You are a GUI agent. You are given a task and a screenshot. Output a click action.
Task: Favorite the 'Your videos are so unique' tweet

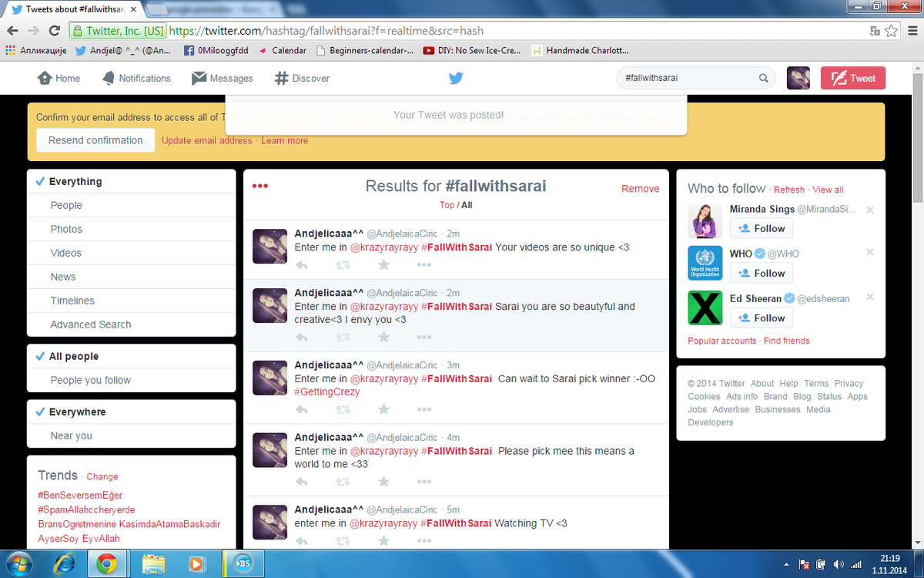[x=383, y=264]
